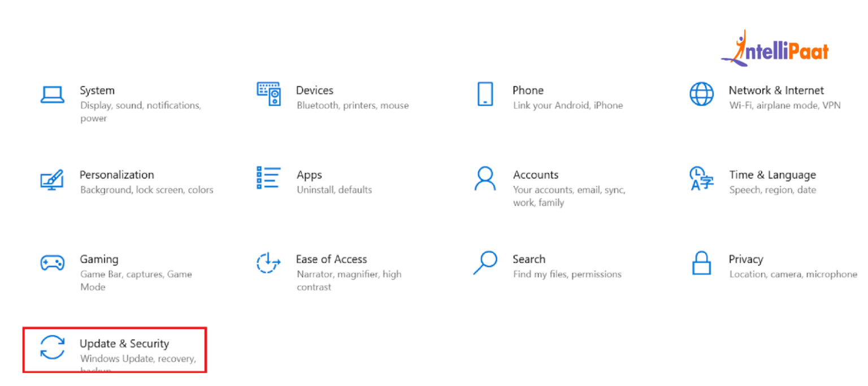The height and width of the screenshot is (386, 868).
Task: Select the Ease of Access icon
Action: (268, 263)
